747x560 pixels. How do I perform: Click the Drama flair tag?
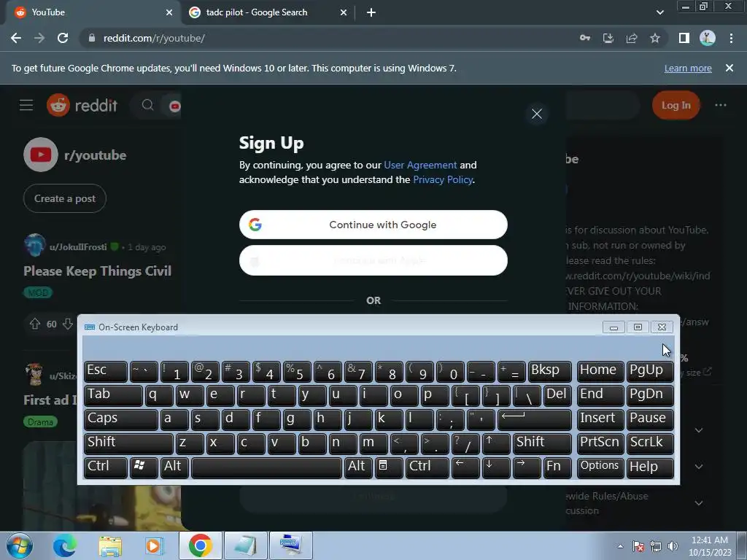click(x=40, y=422)
